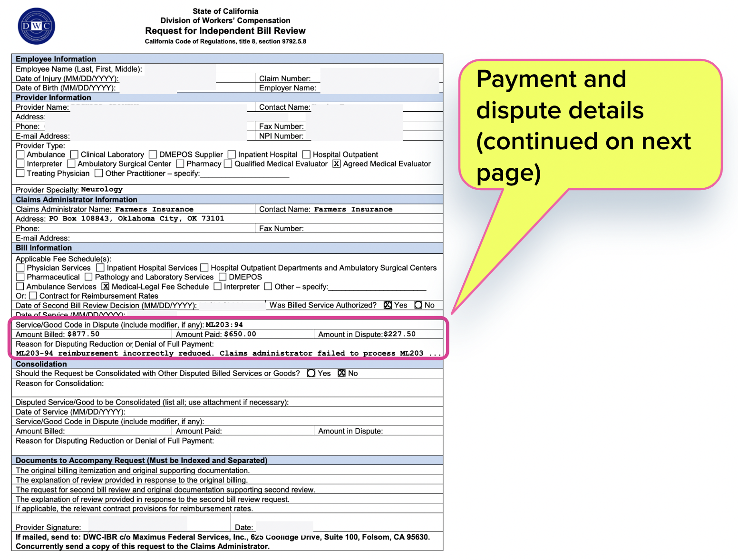Click claims administrator Contact Name field
The width and height of the screenshot is (738, 560).
click(x=349, y=209)
